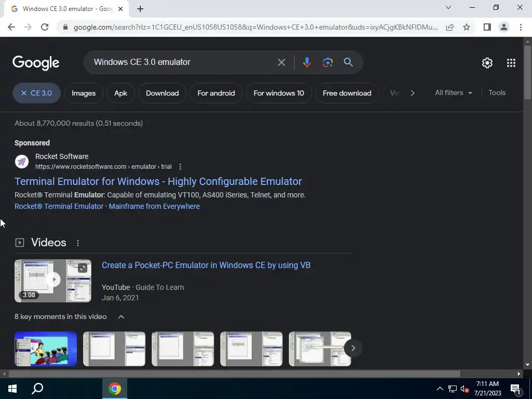Collapse the 8 key moments section
Image resolution: width=532 pixels, height=399 pixels.
tap(121, 317)
